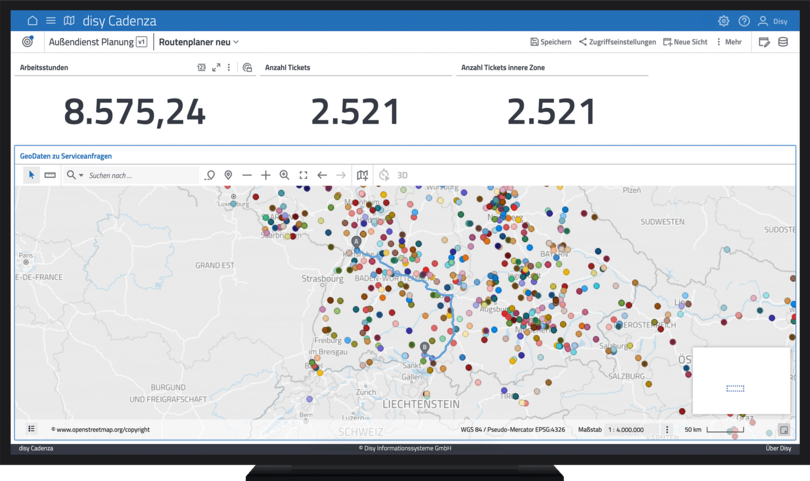The image size is (810, 481).
Task: Click the GeoDaten zu Serviceanfragen title
Action: click(x=66, y=156)
